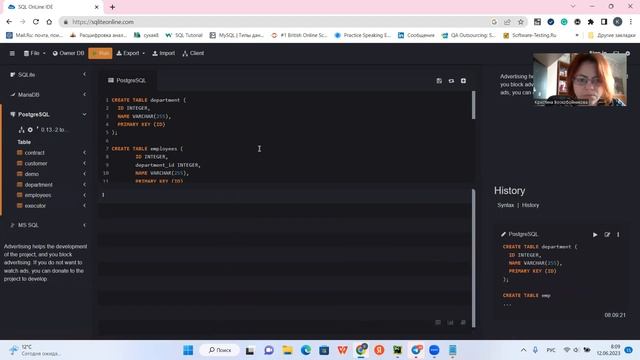Open the History link under History heading
Screen dimensions: 640x360
tap(530, 205)
